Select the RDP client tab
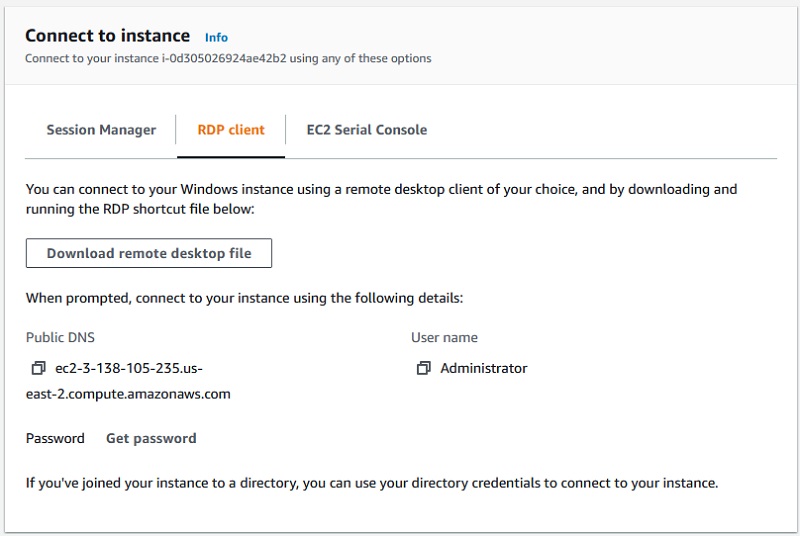The image size is (800, 536). [x=231, y=130]
